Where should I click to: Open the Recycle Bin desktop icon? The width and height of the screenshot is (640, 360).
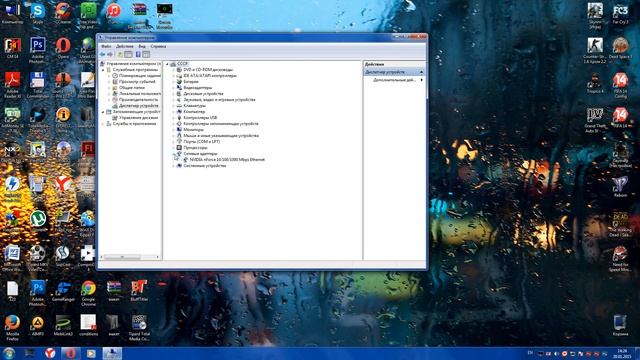click(620, 326)
